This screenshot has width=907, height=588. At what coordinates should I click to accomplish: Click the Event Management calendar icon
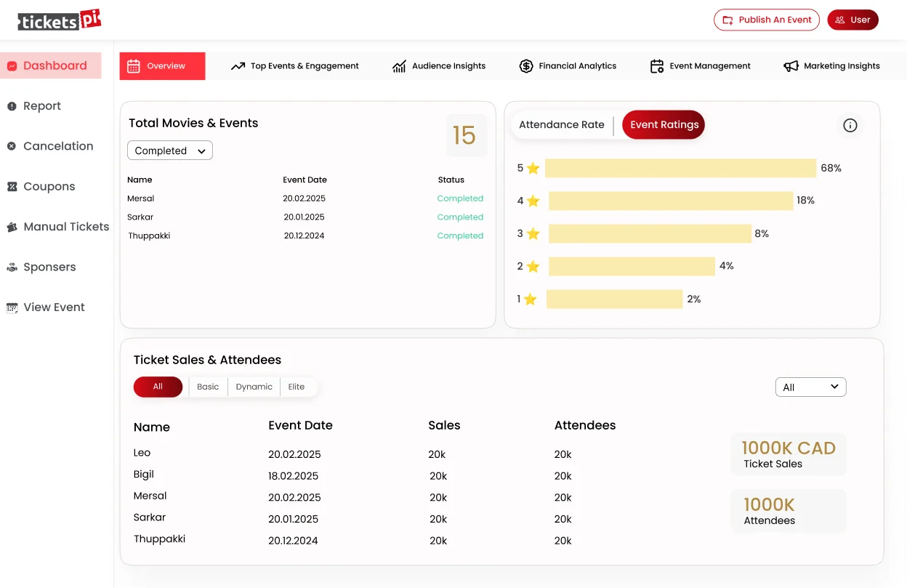657,66
